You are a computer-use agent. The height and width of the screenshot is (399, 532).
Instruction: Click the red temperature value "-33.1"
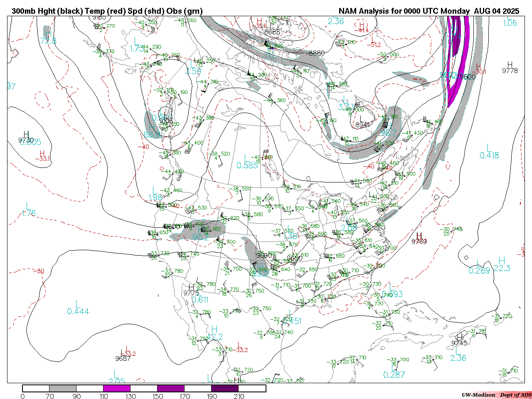click(42, 159)
